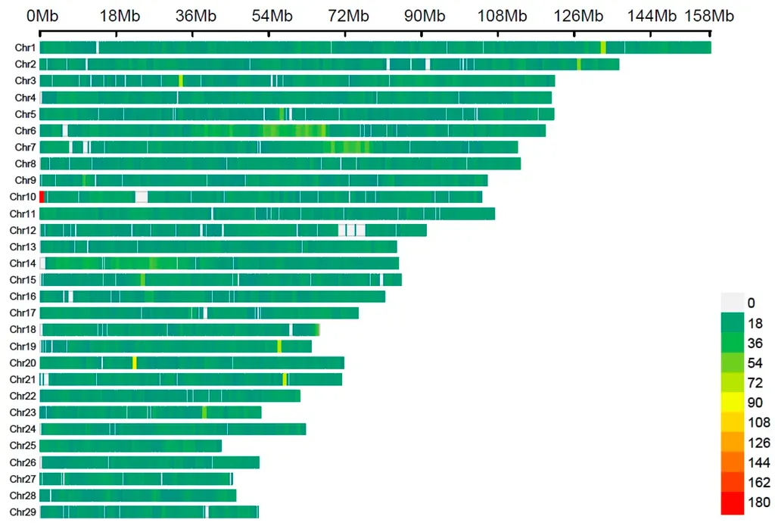
Task: Select the Chr1 chromosome label
Action: tap(25, 48)
